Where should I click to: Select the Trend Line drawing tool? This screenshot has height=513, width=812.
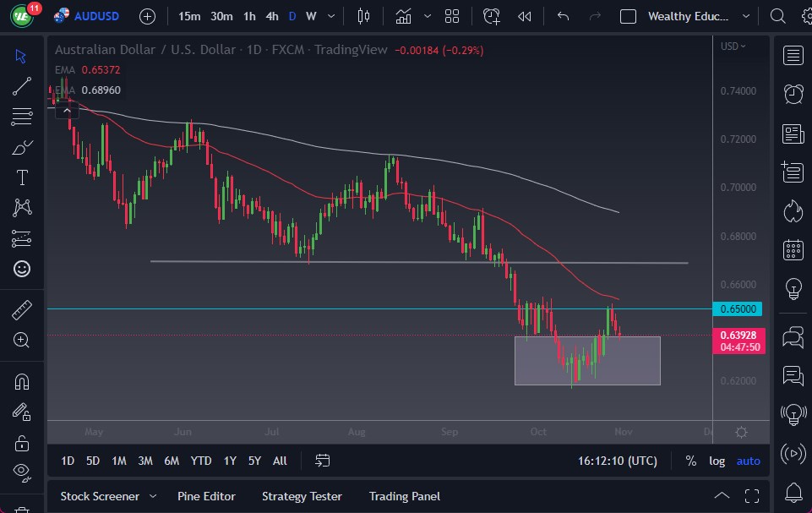pos(21,86)
